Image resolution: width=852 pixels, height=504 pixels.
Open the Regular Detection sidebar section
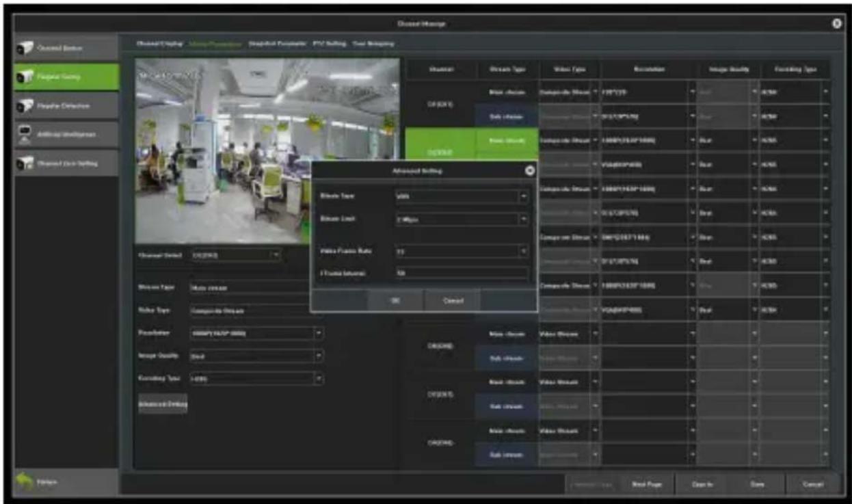(67, 106)
